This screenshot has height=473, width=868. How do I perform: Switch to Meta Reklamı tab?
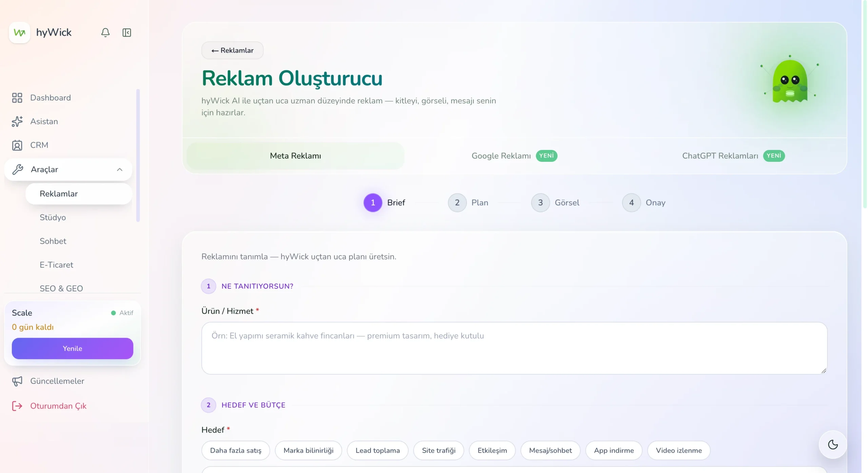295,156
